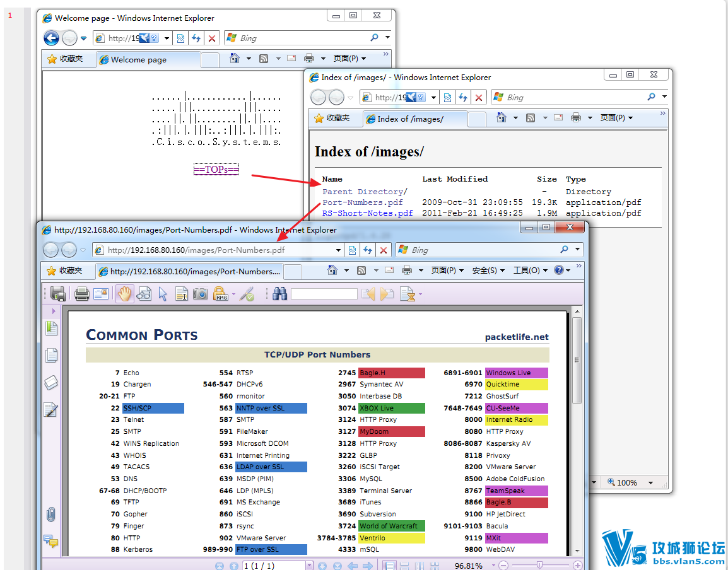Select continuous page view in the PDF status bar
The height and width of the screenshot is (570, 728).
pyautogui.click(x=404, y=566)
